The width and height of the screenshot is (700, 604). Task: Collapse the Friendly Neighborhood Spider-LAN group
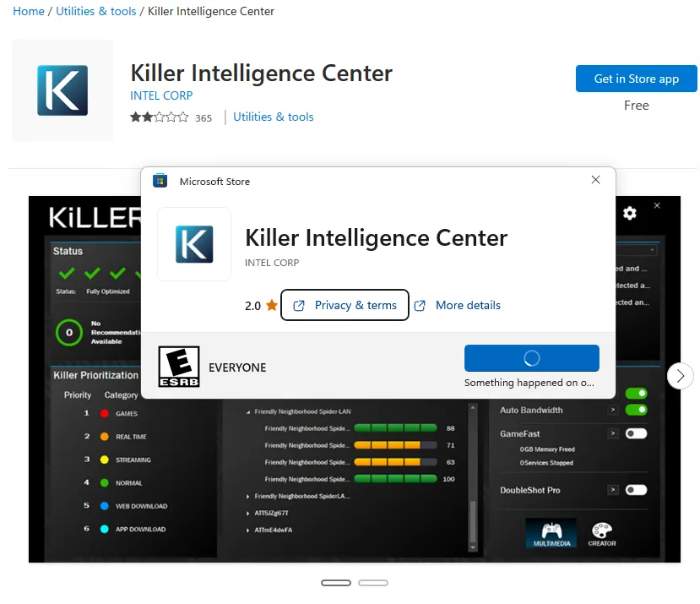[248, 412]
